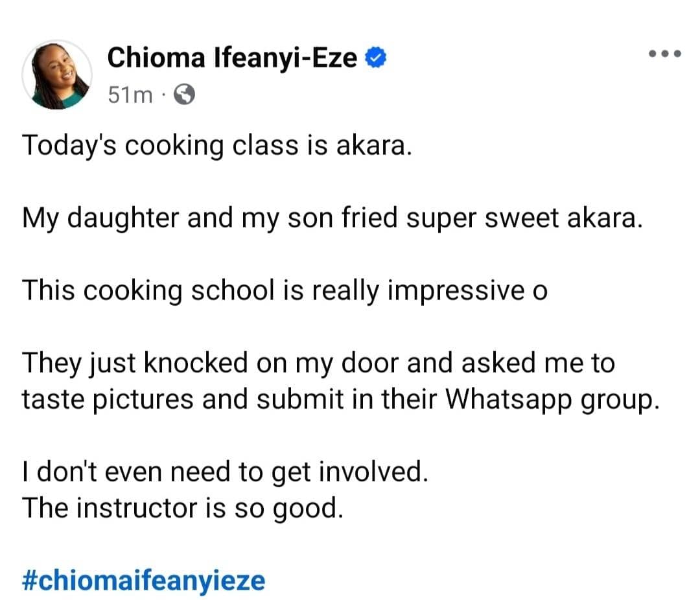700x600 pixels.
Task: Click the word "Whatsapp" in the post
Action: [509, 399]
